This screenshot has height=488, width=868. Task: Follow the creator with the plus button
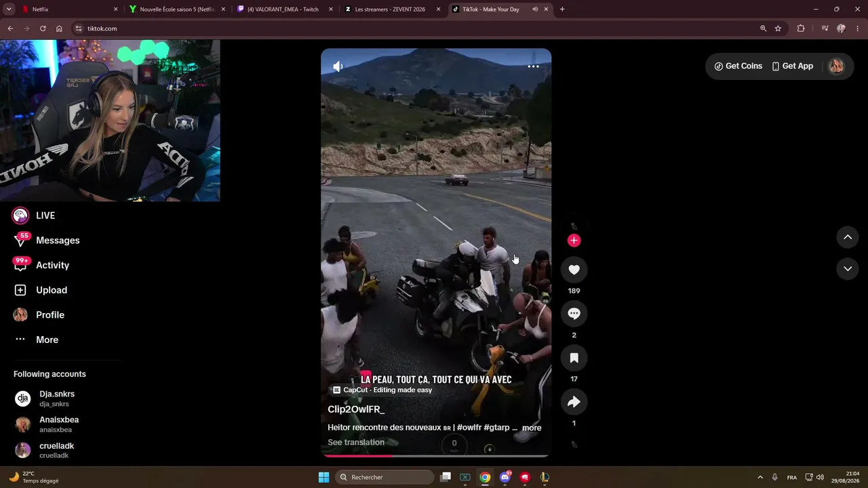pyautogui.click(x=574, y=241)
